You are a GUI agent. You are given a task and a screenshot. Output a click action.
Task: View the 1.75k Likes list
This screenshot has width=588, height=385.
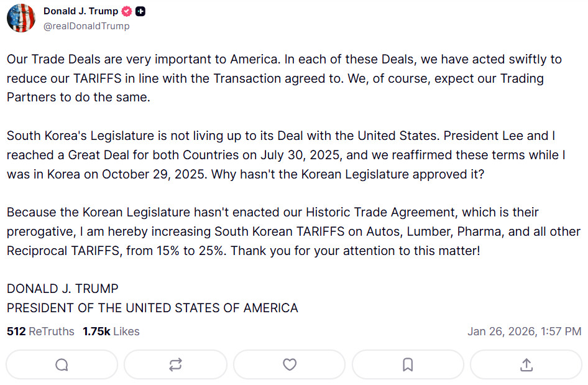111,332
